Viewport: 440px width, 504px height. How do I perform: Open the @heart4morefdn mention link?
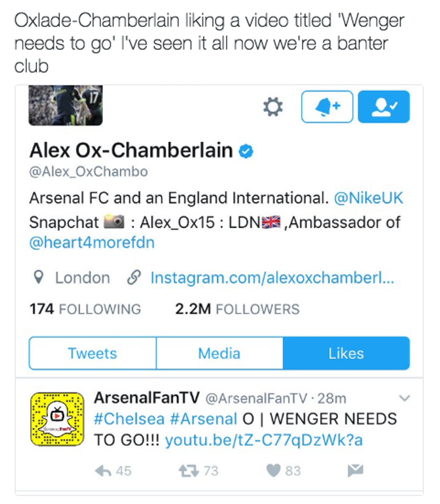click(92, 242)
